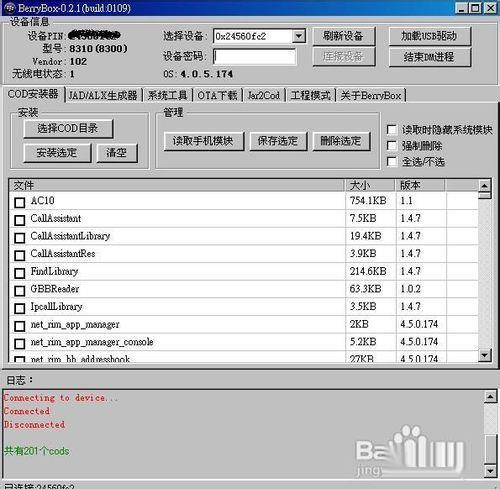This screenshot has height=489, width=500.
Task: Tick the checkbox for AC10
Action: point(20,202)
